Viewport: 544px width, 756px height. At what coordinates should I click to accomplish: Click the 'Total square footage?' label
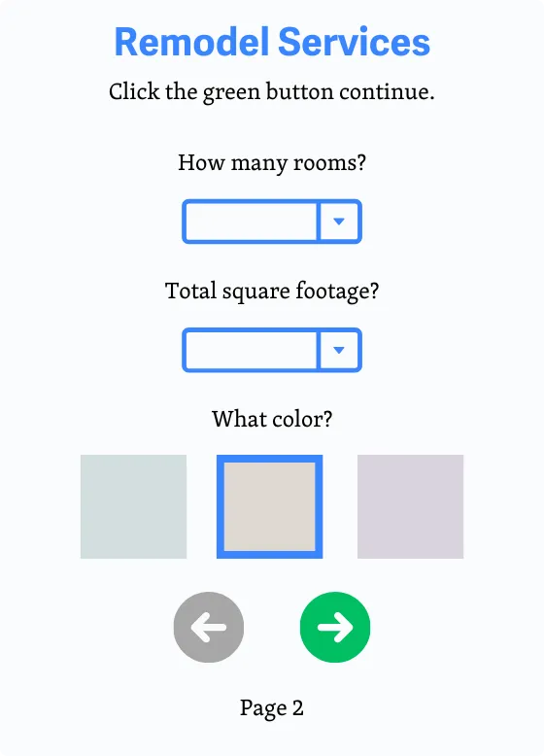(x=272, y=292)
